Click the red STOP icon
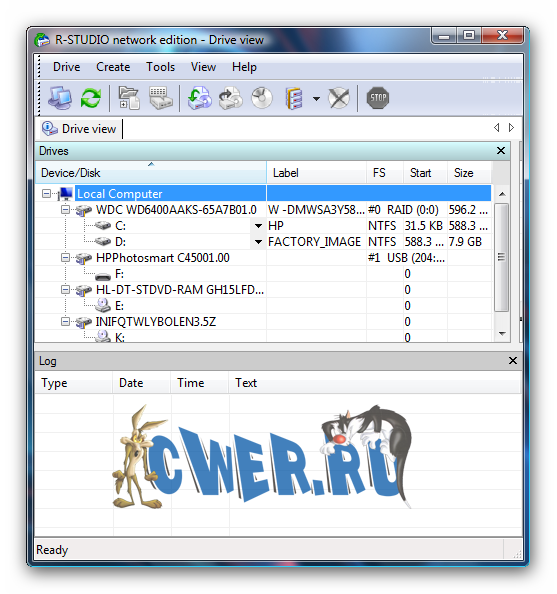The height and width of the screenshot is (594, 557). tap(378, 98)
